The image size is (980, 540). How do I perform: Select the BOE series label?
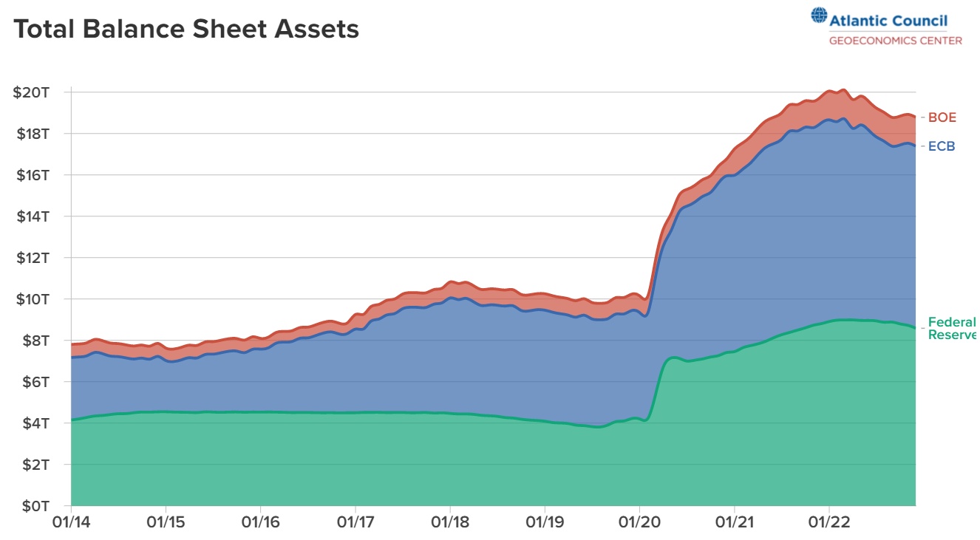[942, 117]
